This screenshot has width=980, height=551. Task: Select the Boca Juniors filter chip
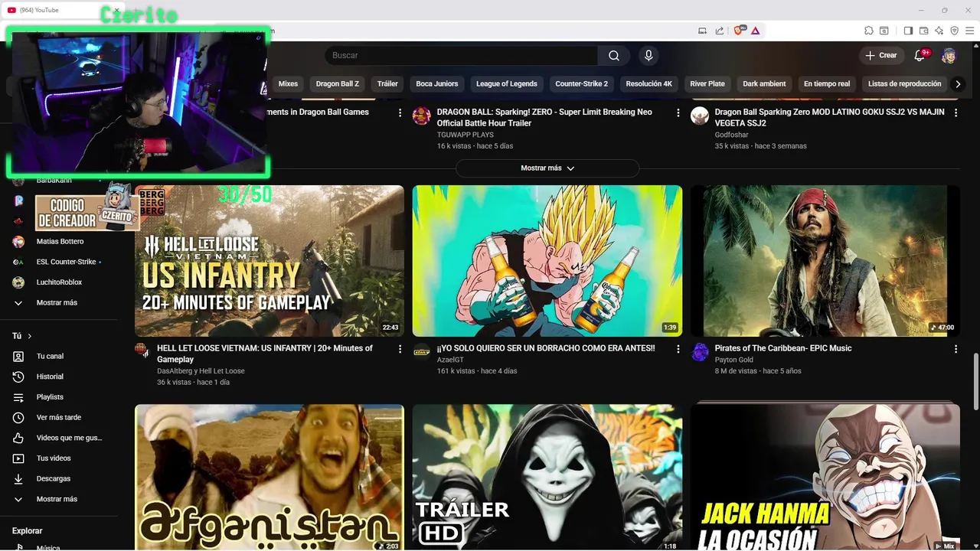pos(437,84)
